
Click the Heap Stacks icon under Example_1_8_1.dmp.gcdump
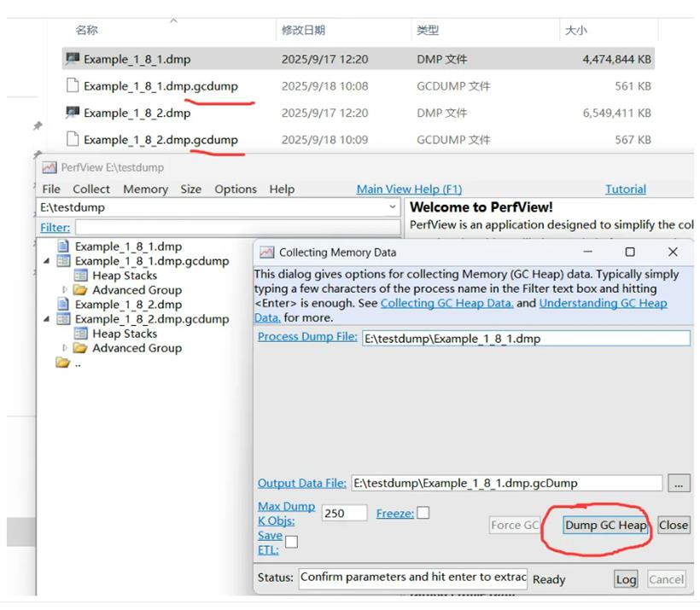coord(81,276)
